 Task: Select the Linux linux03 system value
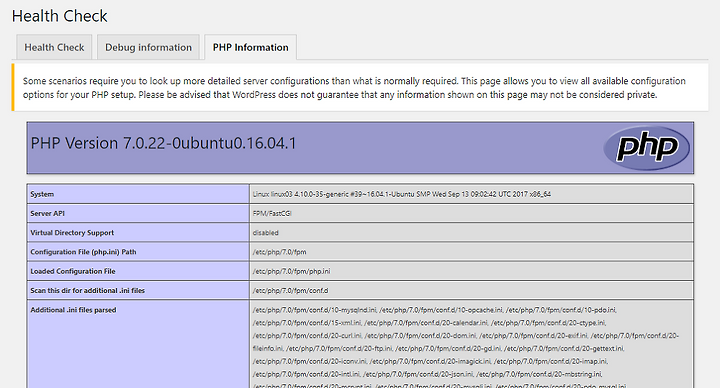coord(401,194)
